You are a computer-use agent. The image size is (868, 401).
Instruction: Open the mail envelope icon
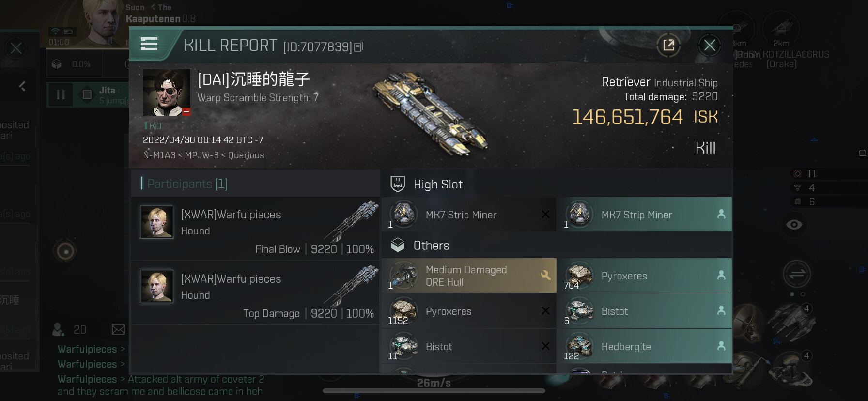[118, 330]
